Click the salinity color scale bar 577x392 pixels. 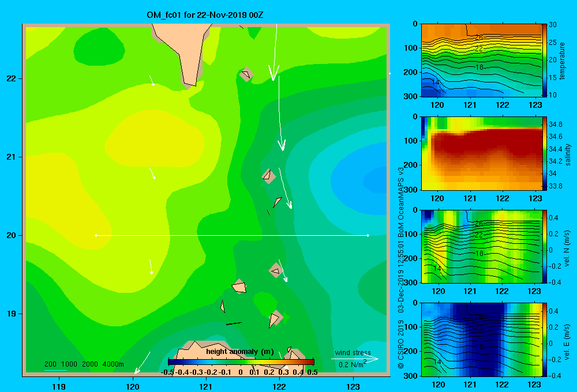[545, 153]
